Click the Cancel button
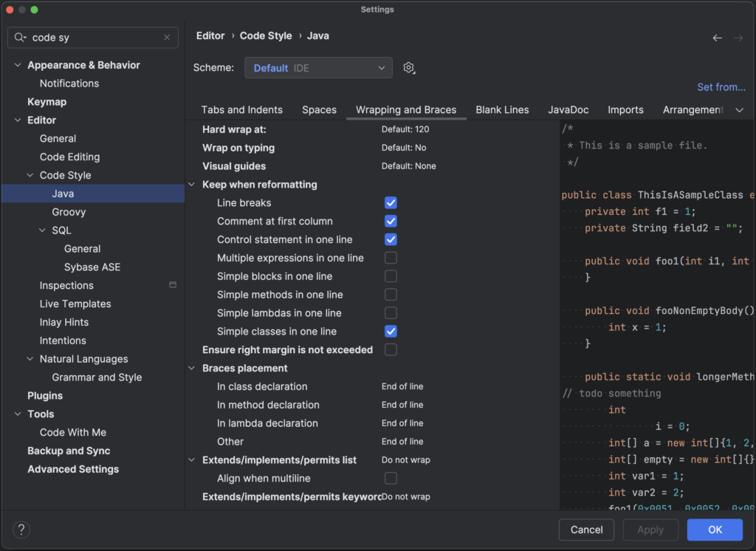Image resolution: width=756 pixels, height=551 pixels. [x=586, y=530]
